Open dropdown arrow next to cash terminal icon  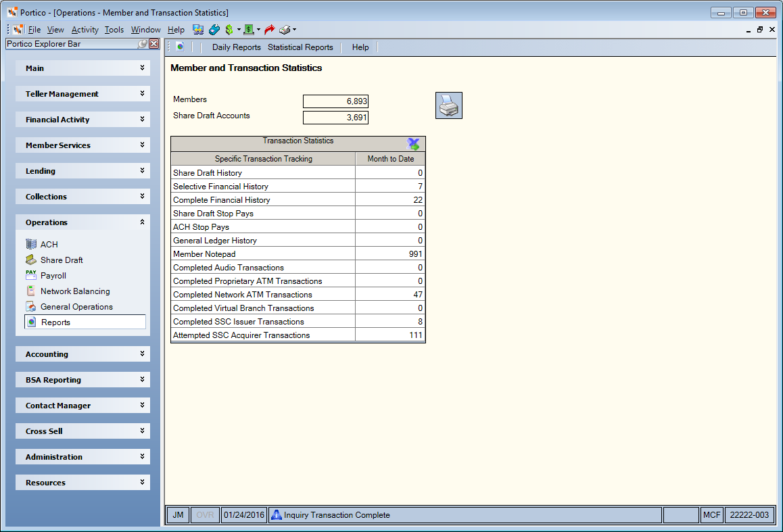(x=259, y=30)
